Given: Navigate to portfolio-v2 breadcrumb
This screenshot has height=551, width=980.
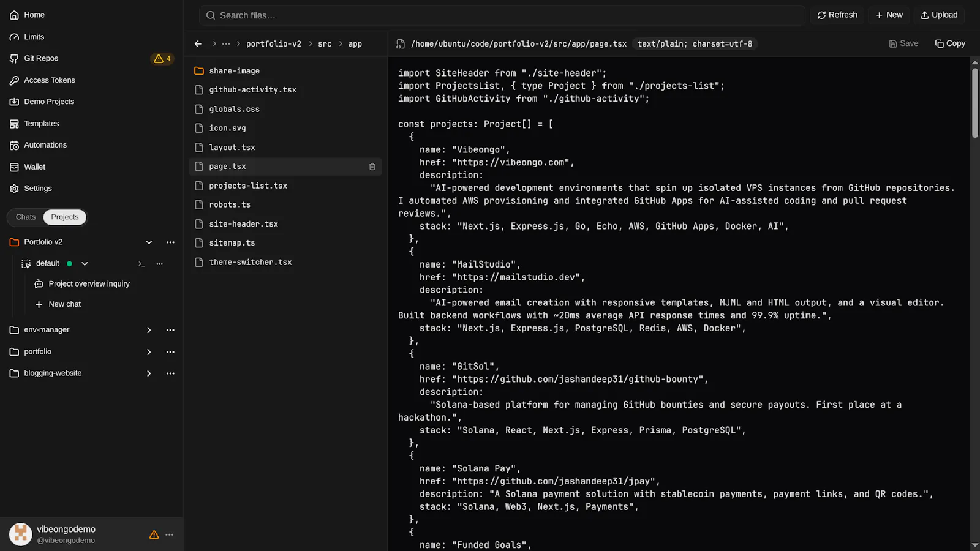Looking at the screenshot, I should click(x=274, y=44).
